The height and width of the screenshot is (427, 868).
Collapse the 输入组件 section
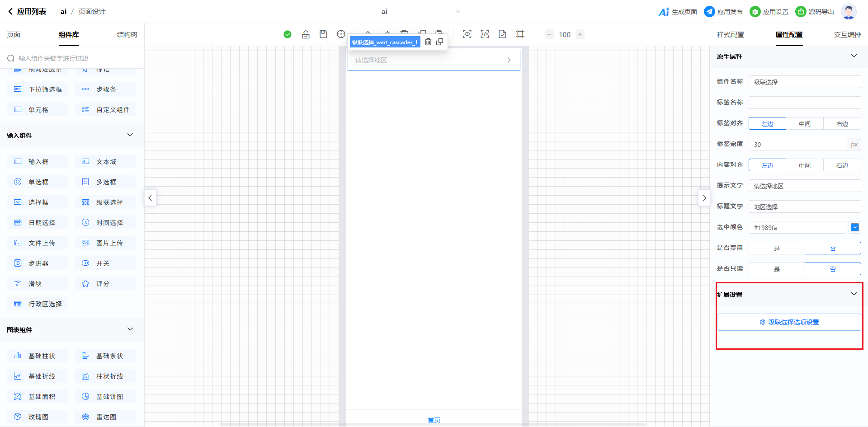[x=130, y=135]
